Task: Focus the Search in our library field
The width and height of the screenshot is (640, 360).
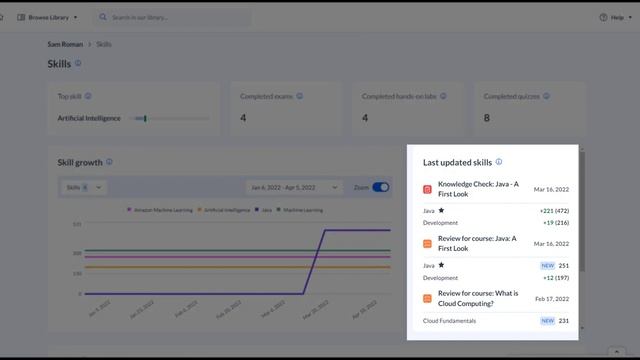Action: click(x=173, y=18)
